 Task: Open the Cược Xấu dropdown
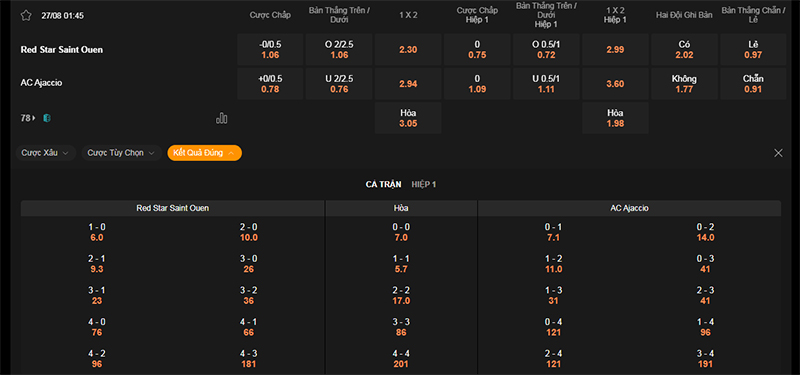[45, 153]
